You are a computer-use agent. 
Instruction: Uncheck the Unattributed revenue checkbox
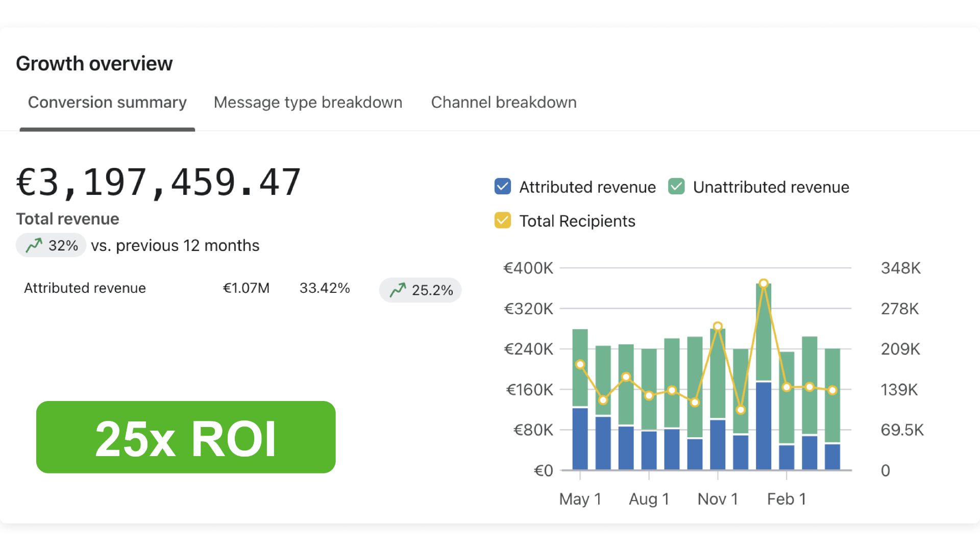[676, 187]
